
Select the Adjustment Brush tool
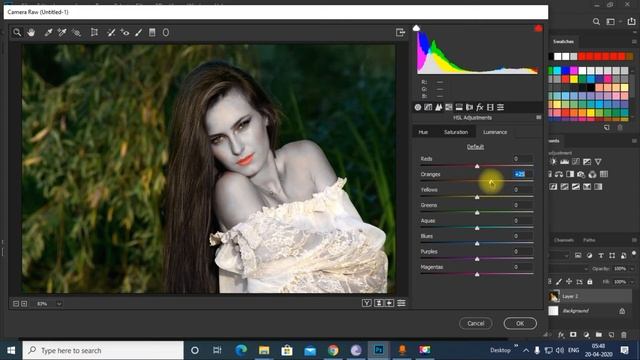point(138,32)
